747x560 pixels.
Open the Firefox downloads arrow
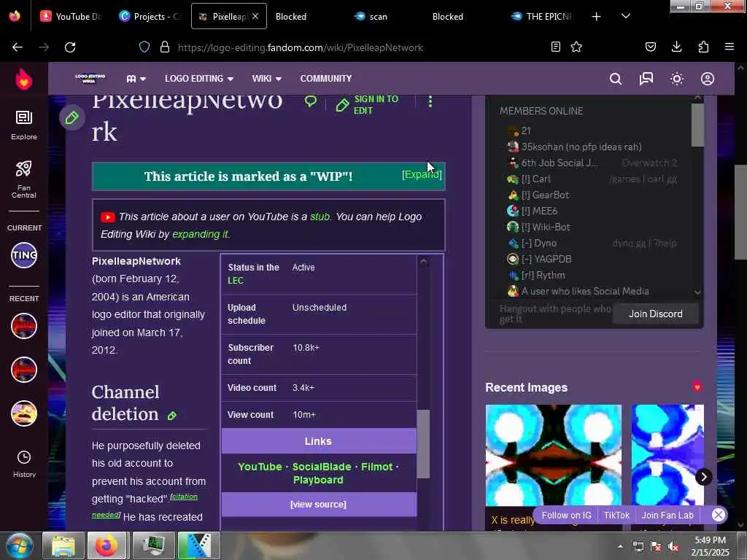pyautogui.click(x=676, y=47)
